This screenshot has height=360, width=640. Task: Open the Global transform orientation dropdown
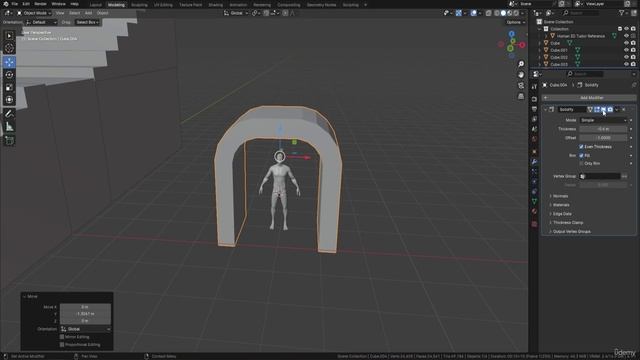click(x=236, y=13)
